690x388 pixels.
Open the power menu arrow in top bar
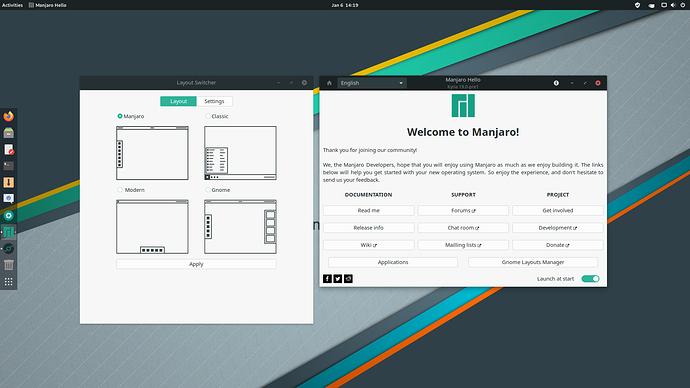[x=683, y=5]
